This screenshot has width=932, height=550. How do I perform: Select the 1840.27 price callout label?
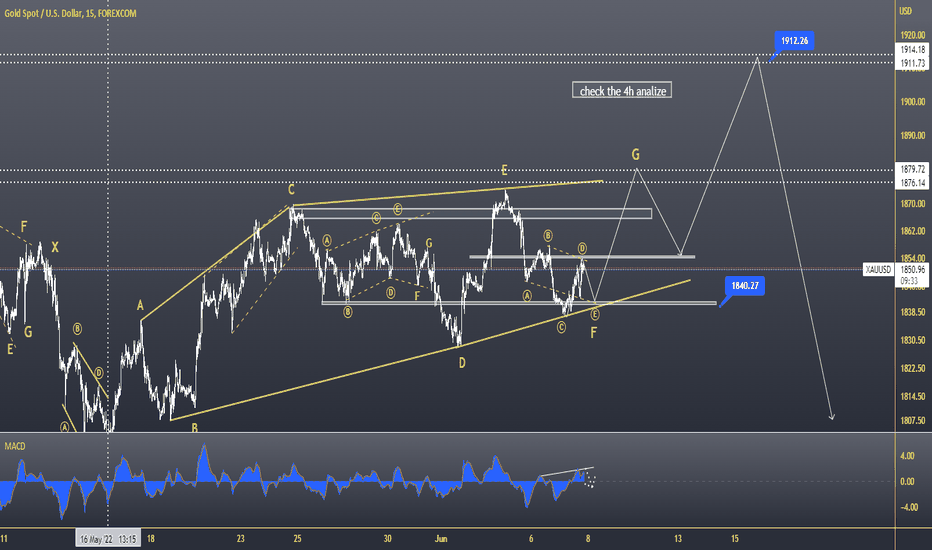click(x=744, y=286)
